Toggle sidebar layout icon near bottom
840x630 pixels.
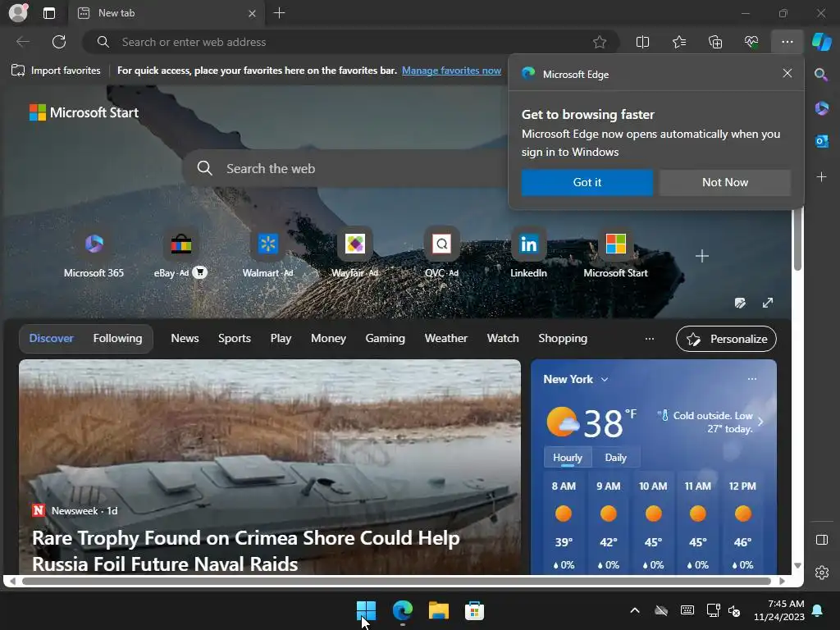coord(822,540)
